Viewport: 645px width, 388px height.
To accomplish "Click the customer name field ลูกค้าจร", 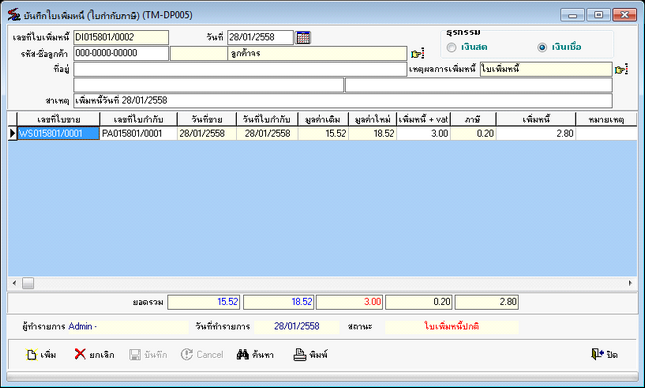I will point(317,53).
